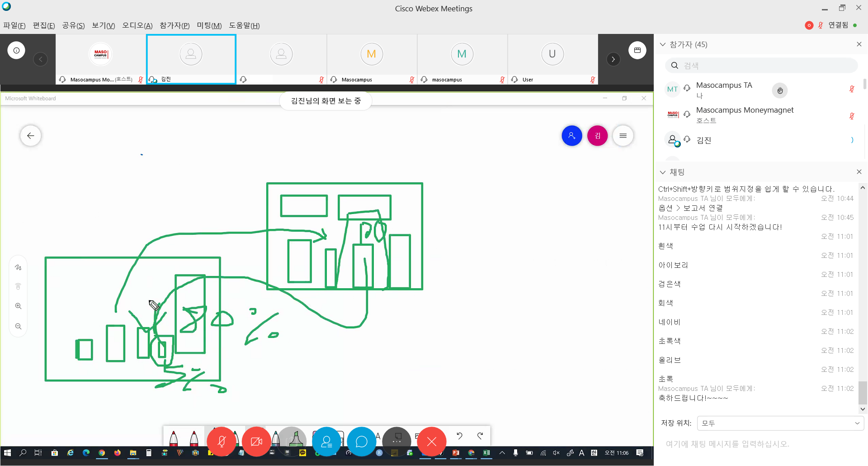
Task: Open the chat bubble button
Action: 361,442
